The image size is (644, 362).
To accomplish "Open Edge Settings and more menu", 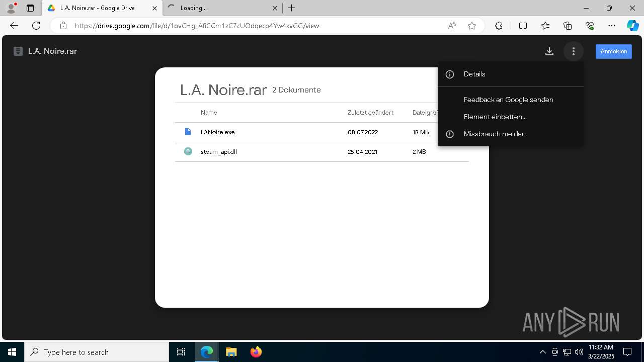I will point(612,26).
